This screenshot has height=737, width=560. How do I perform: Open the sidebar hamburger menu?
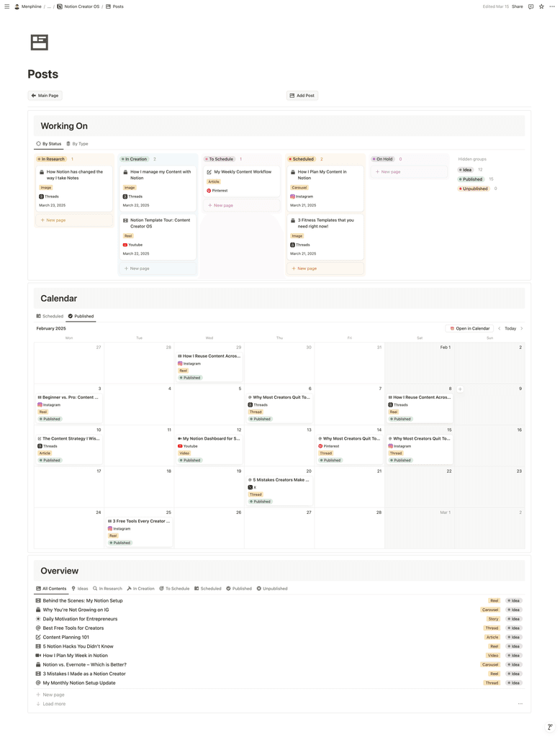tap(6, 6)
